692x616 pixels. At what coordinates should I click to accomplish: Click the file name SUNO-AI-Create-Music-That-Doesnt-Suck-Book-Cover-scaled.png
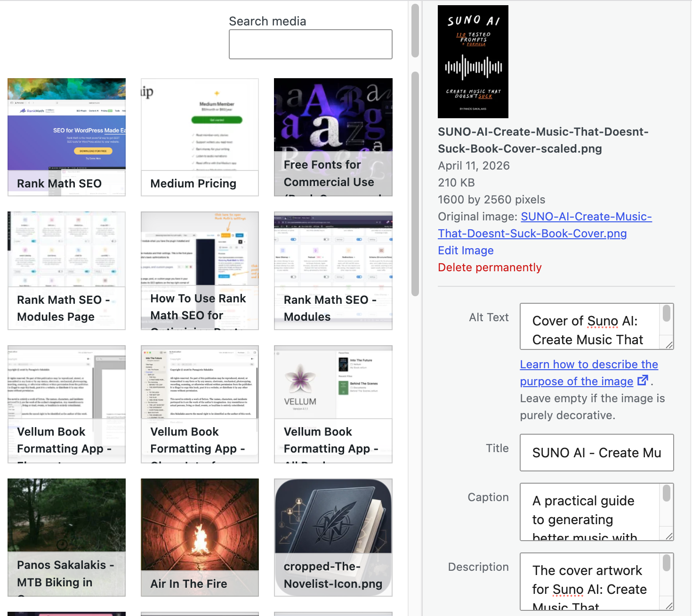point(543,140)
